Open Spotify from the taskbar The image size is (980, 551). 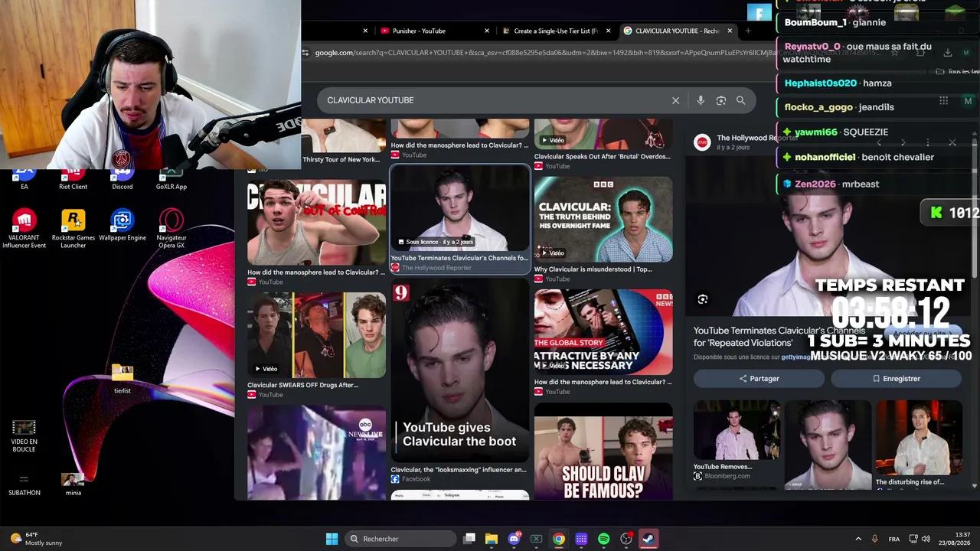pyautogui.click(x=603, y=539)
